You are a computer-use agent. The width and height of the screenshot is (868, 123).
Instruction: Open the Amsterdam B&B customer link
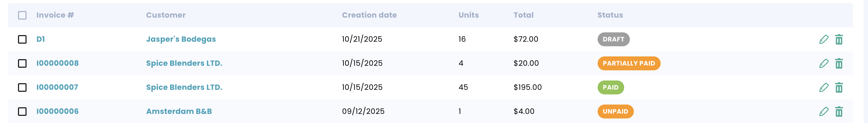[x=179, y=111]
